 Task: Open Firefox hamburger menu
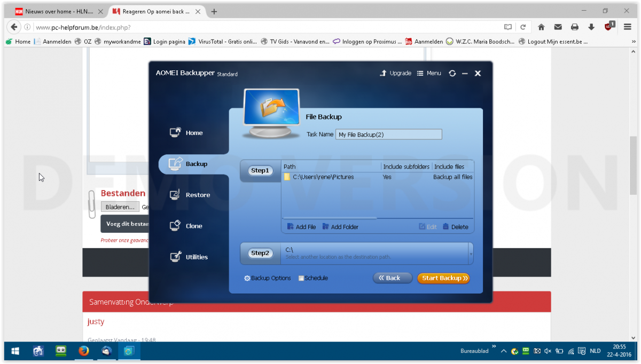click(x=627, y=27)
